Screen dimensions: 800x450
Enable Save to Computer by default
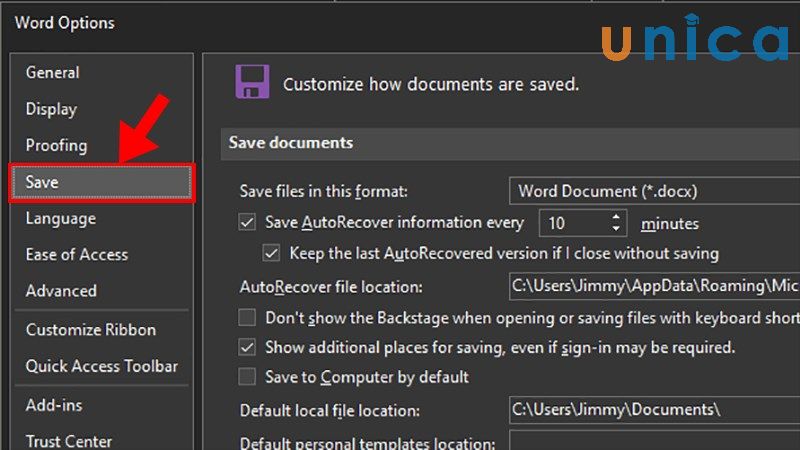[247, 378]
